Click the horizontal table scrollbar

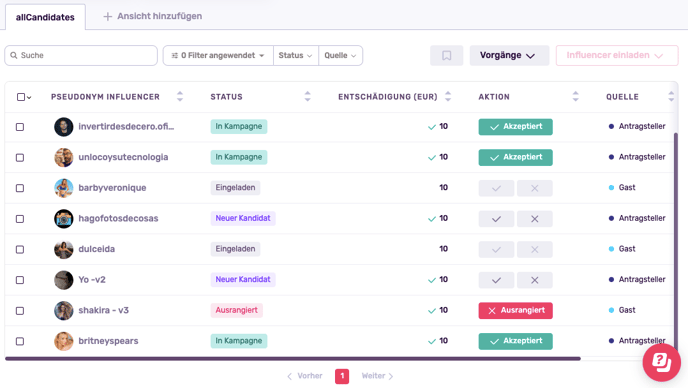tap(293, 359)
